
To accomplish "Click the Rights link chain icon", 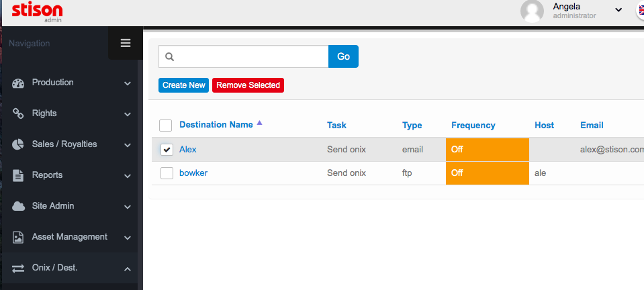I will click(19, 113).
